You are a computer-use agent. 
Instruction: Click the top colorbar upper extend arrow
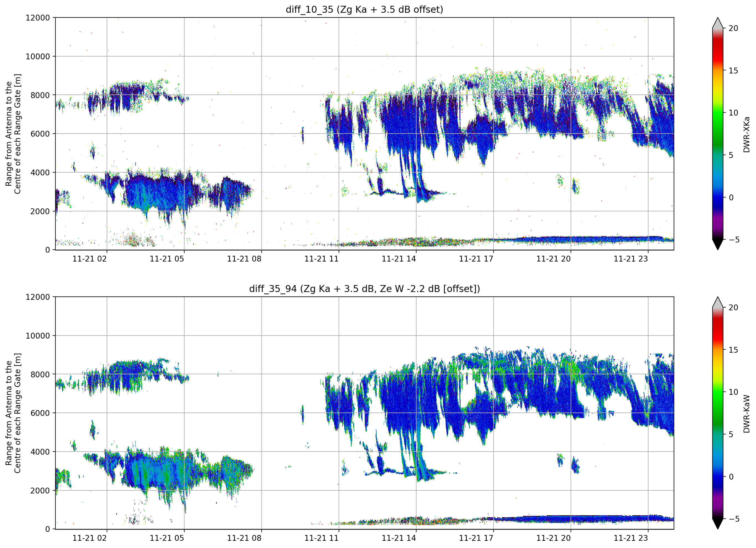click(718, 23)
